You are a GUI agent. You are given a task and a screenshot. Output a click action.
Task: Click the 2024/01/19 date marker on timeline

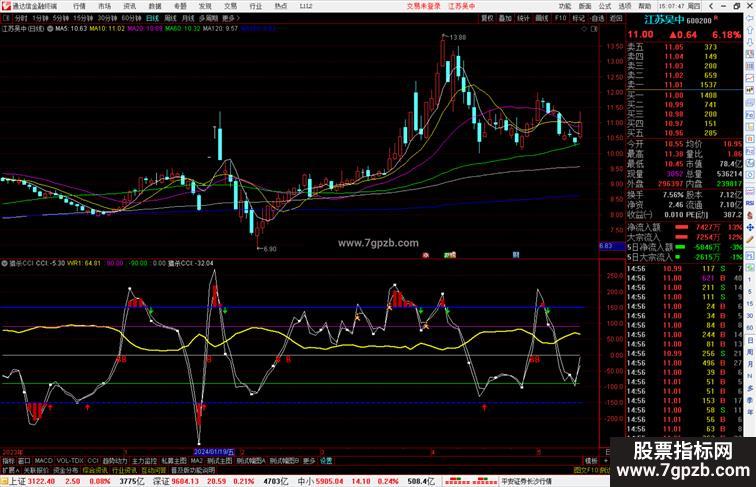point(214,452)
